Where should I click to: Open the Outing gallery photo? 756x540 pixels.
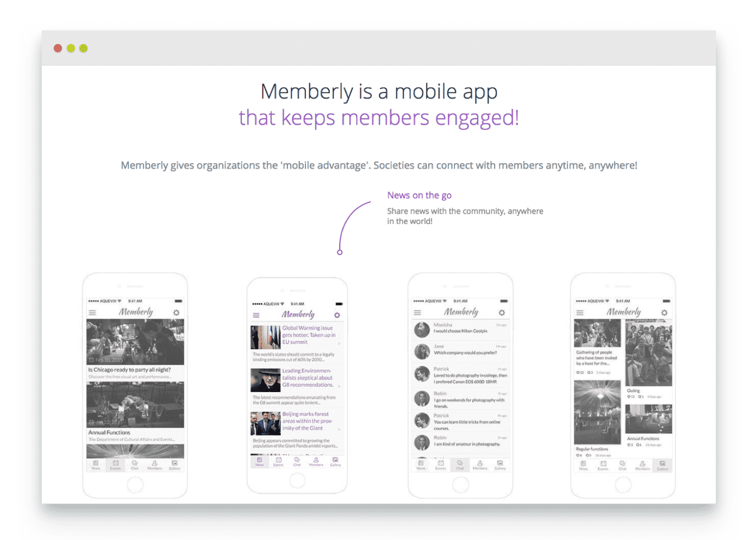click(x=648, y=352)
